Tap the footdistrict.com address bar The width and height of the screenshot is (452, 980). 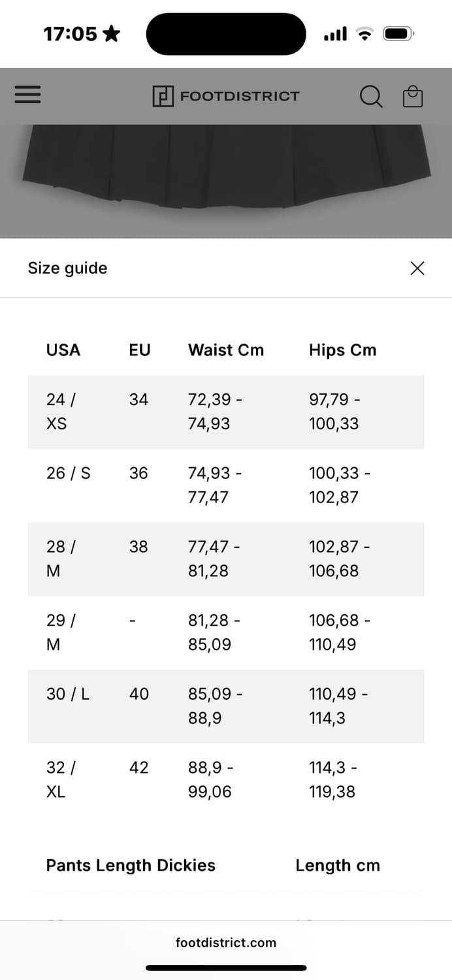coord(226,942)
